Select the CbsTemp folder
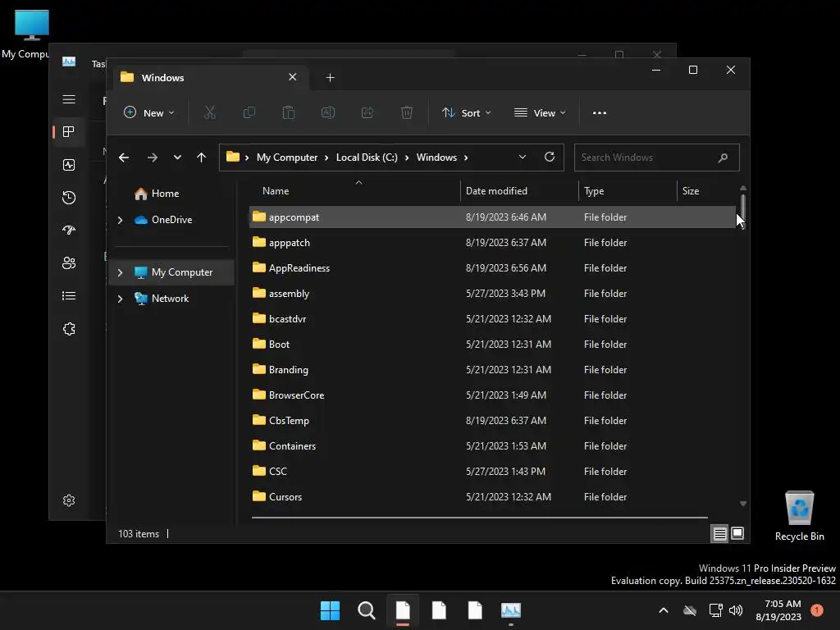Viewport: 840px width, 630px height. [492, 421]
